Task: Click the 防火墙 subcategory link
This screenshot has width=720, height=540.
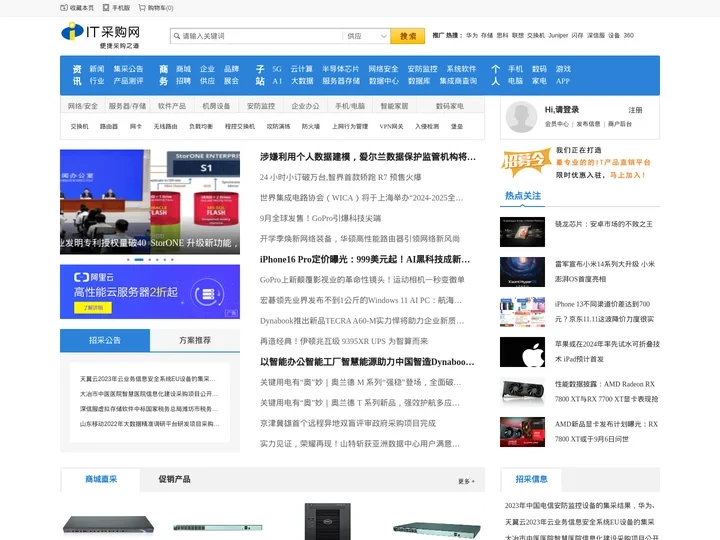Action: [311, 126]
